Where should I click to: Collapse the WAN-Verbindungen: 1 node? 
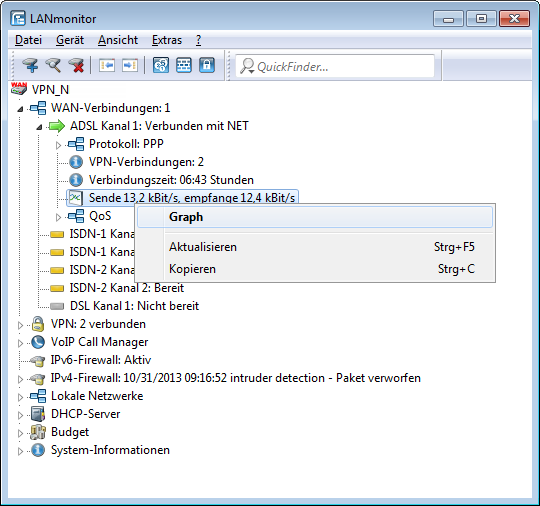coord(20,109)
